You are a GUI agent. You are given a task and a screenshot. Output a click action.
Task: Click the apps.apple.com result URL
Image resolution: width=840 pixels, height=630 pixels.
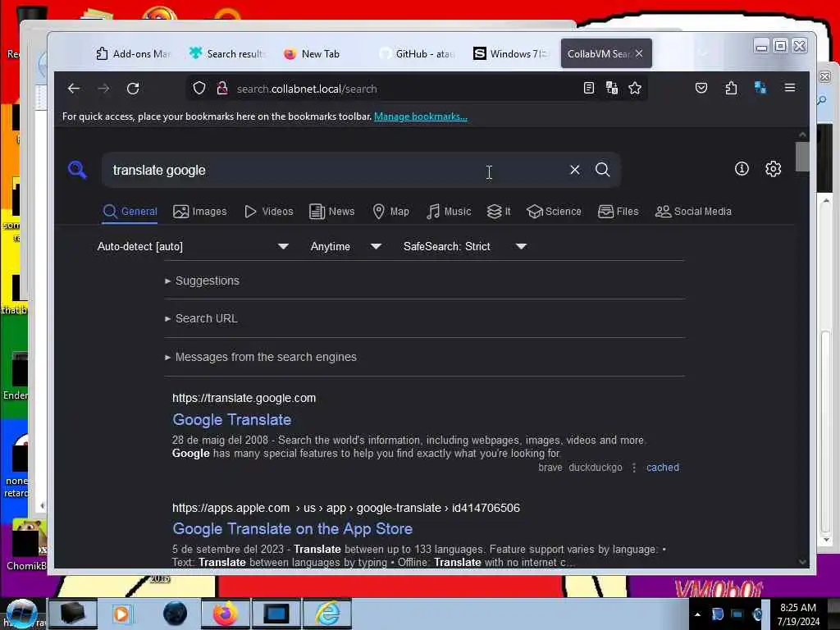tap(346, 508)
